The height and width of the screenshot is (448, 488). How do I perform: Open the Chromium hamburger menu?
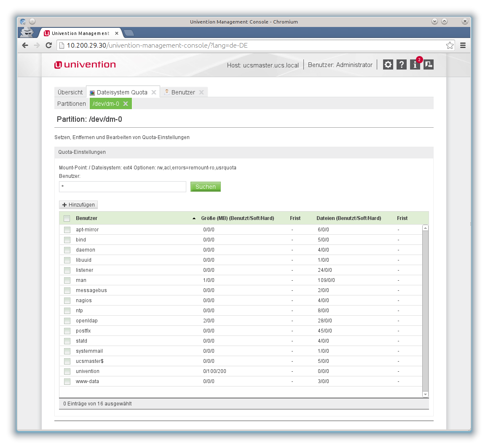463,46
